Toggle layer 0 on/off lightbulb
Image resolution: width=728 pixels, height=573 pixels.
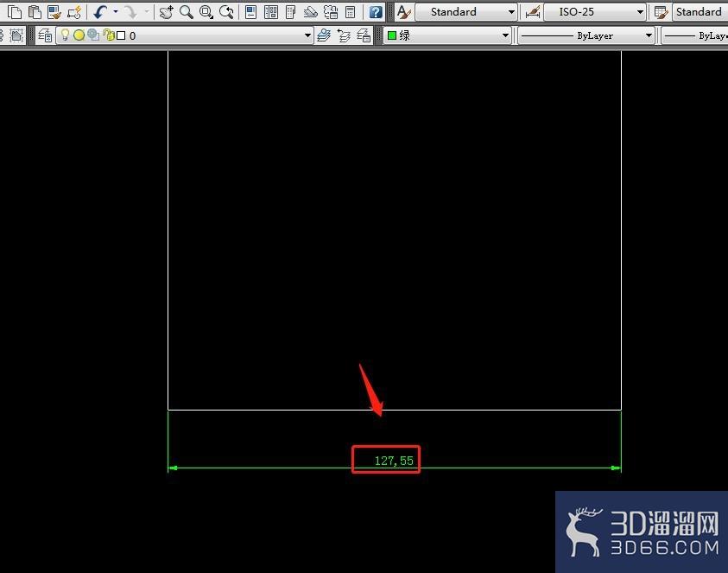65,35
